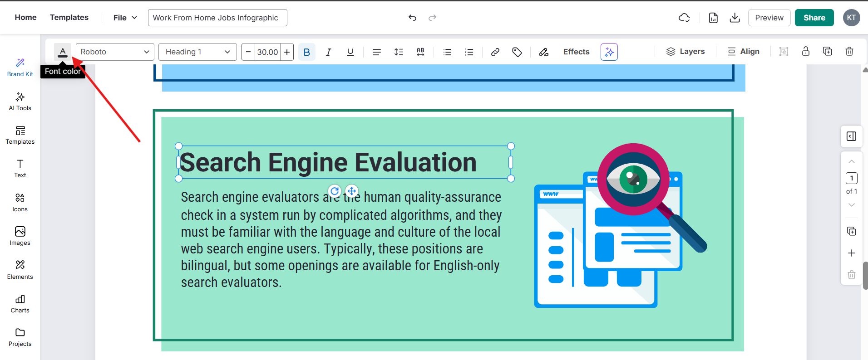Expand the Heading 1 style dropdown
Screen dimensions: 868x360
tap(197, 52)
